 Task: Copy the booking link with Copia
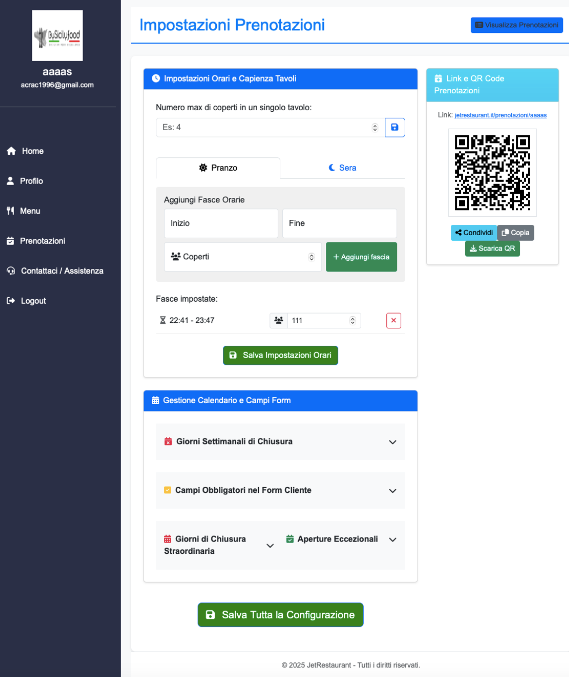(x=515, y=233)
